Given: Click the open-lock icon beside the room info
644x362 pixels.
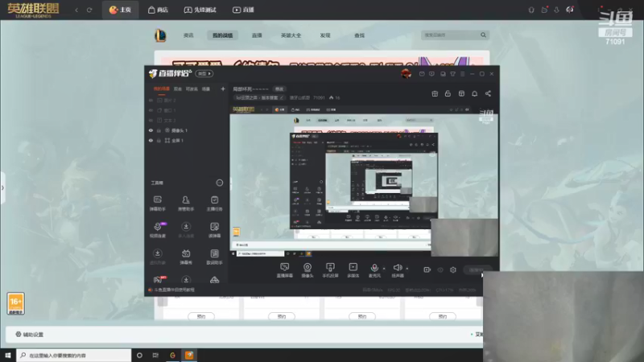Looking at the screenshot, I should pyautogui.click(x=448, y=93).
